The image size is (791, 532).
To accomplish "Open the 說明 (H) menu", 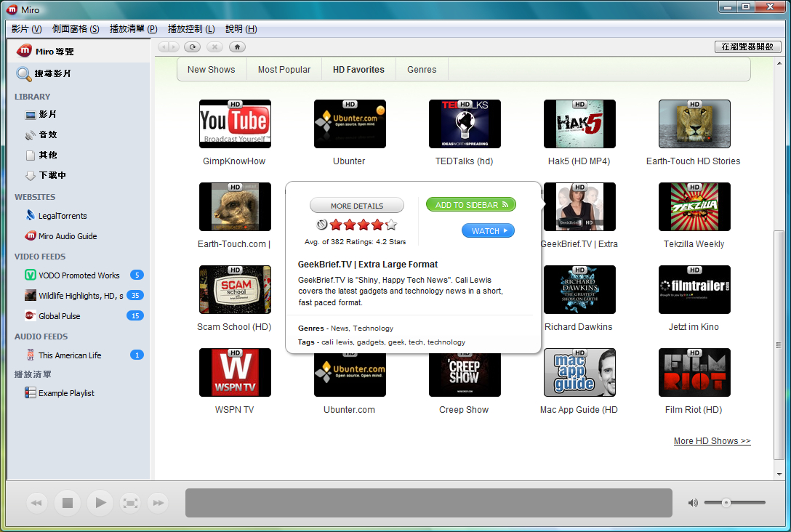I will tap(241, 29).
